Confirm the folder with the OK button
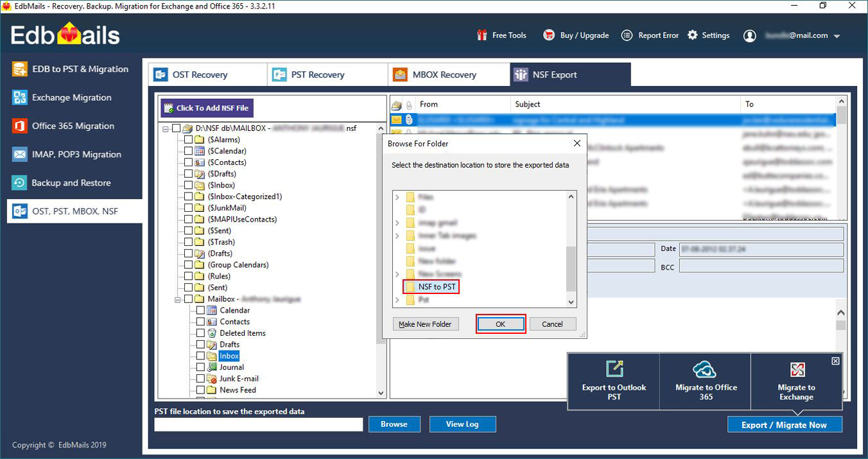Screen dimensions: 868x459 click(x=501, y=324)
